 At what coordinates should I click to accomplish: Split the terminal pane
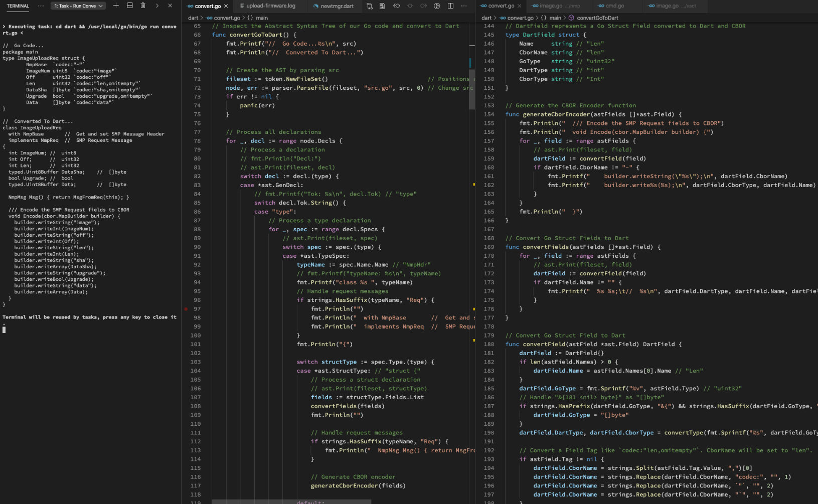(130, 6)
